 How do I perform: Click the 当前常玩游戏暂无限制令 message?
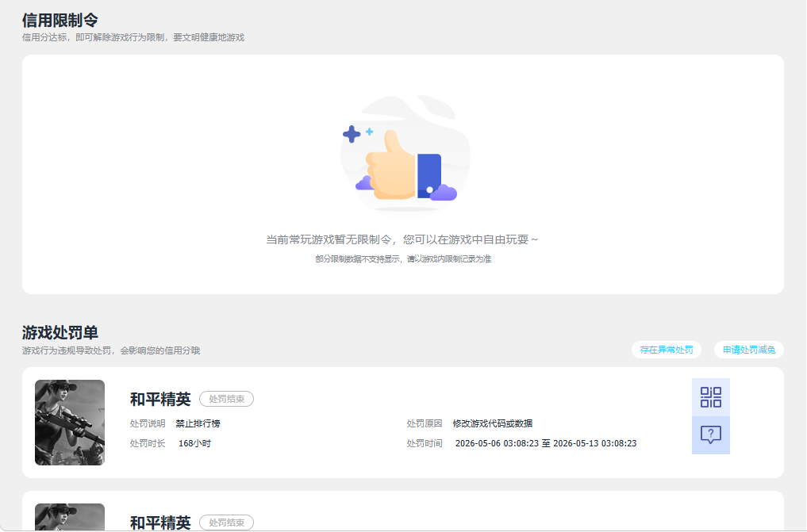point(402,239)
